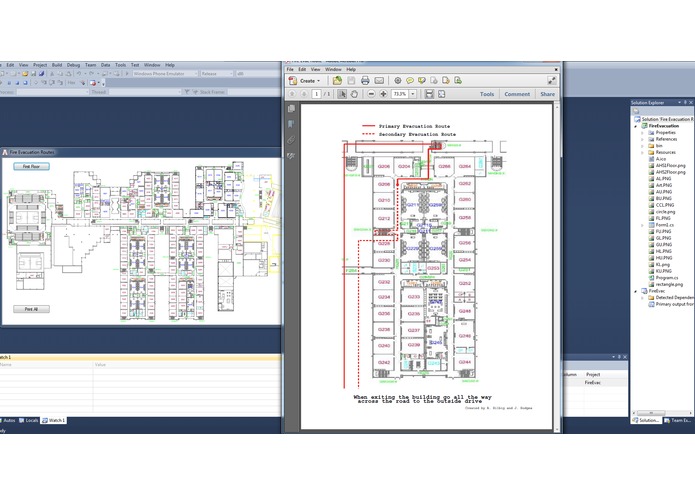This screenshot has height=494, width=695.
Task: Open signatures panel in Acrobat sidebar
Action: (x=291, y=156)
